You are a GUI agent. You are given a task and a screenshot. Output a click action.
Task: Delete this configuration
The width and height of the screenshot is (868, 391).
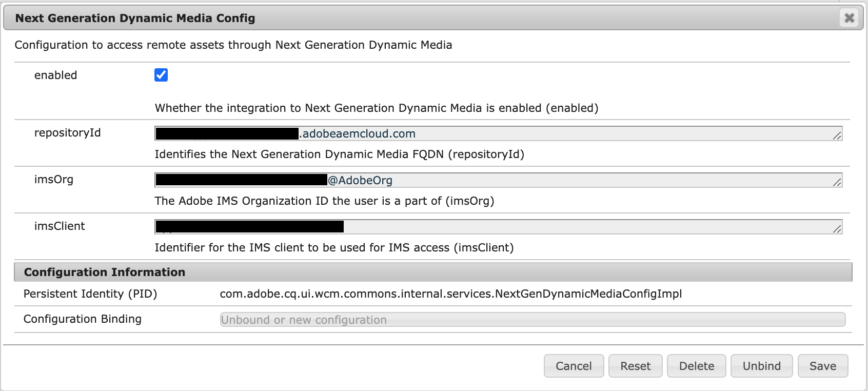pos(696,366)
